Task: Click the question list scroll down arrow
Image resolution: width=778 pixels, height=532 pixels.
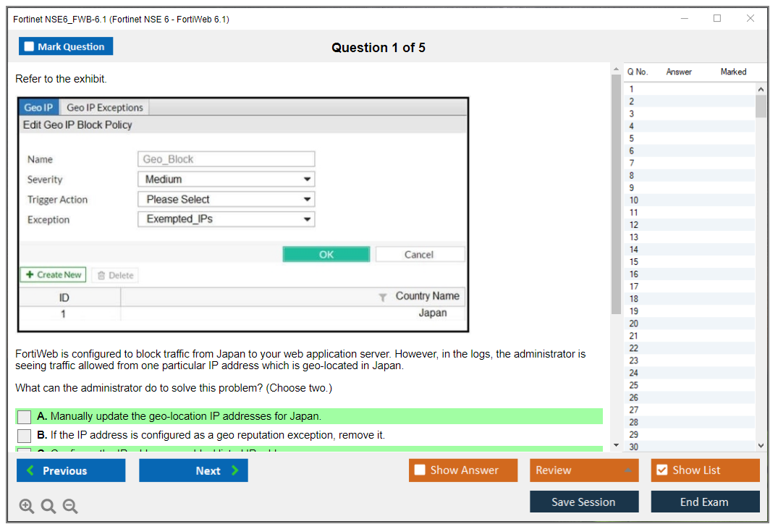Action: 761,447
